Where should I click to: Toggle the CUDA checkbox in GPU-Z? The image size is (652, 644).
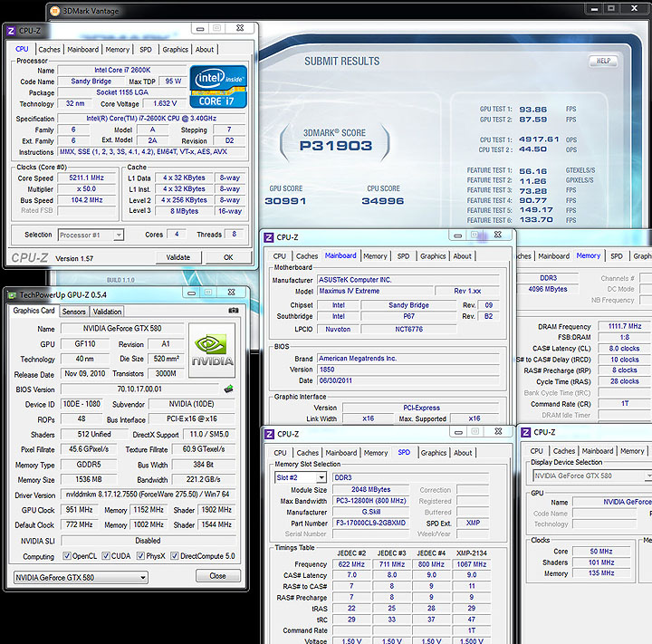106,556
